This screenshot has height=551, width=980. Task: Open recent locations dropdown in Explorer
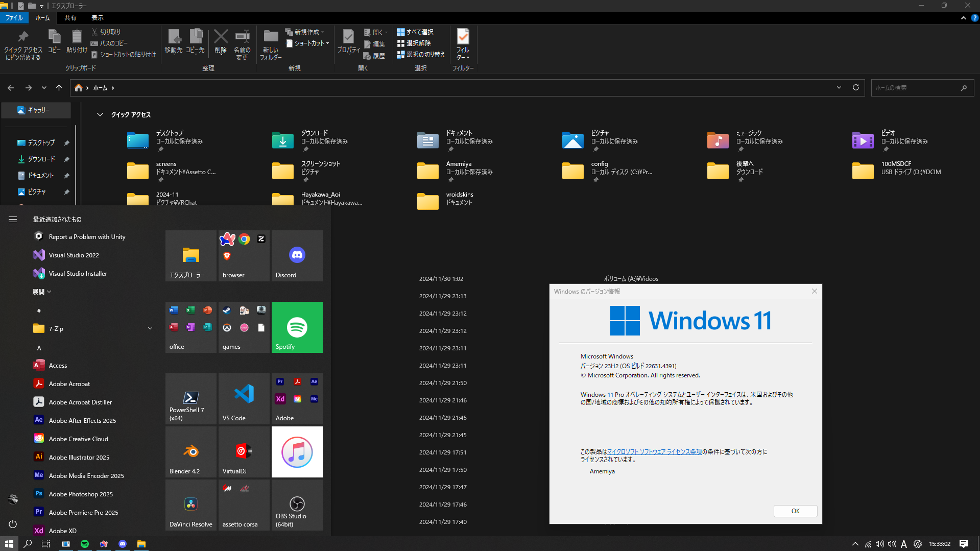pyautogui.click(x=44, y=88)
